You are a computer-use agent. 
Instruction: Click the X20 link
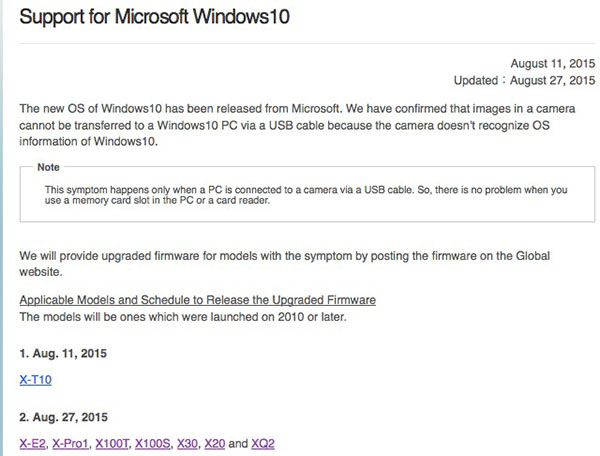pos(215,443)
